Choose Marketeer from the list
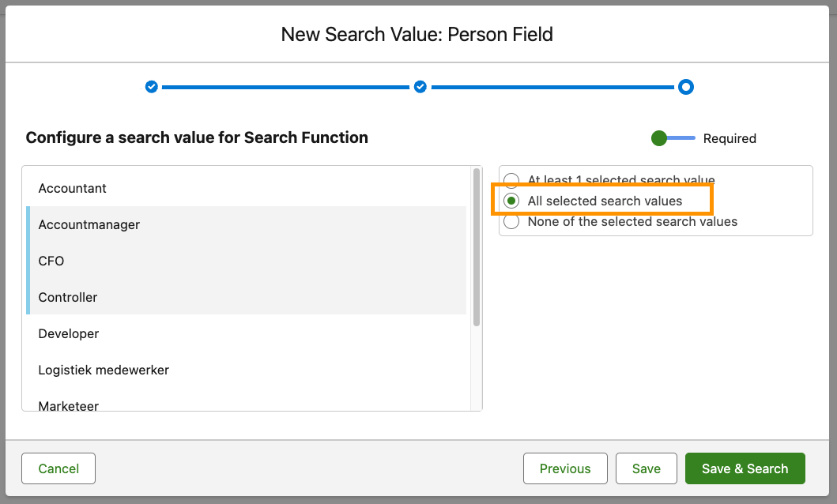 tap(69, 404)
